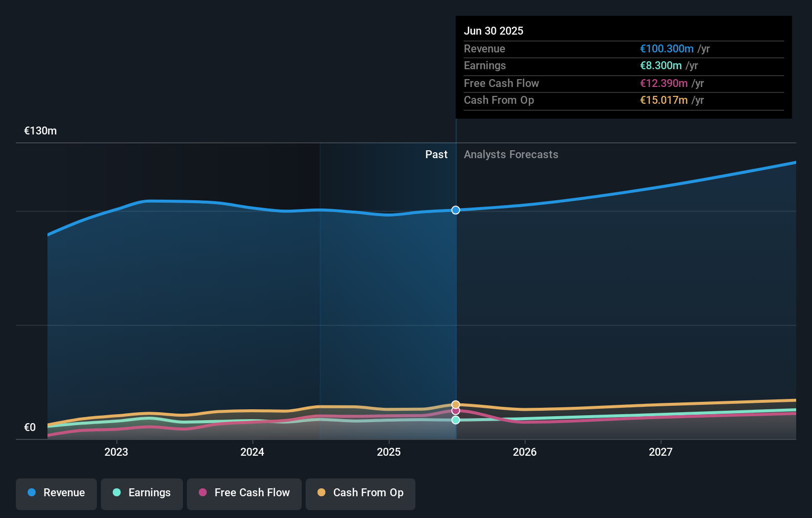Click the orange Cash From Op legend dot
The width and height of the screenshot is (812, 518).
tap(321, 493)
